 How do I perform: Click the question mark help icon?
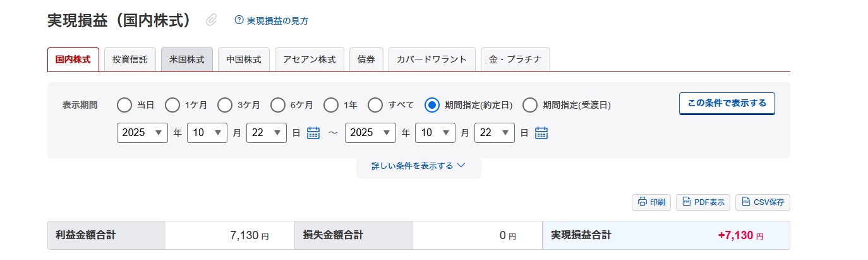coord(239,20)
